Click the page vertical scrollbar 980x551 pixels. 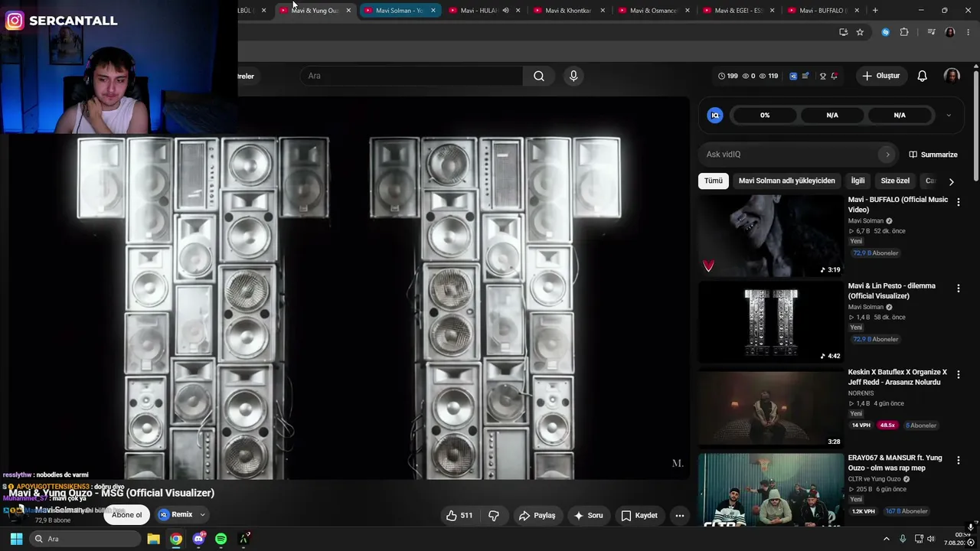point(976,126)
